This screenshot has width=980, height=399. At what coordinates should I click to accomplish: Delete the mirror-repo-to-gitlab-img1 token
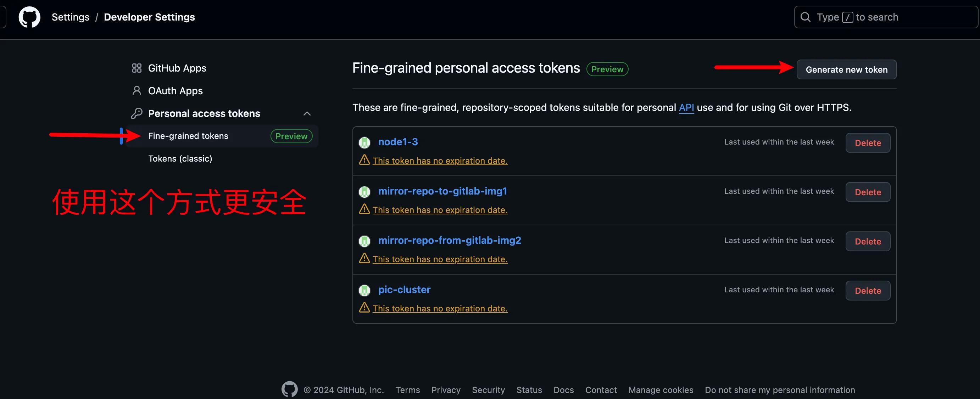point(868,192)
